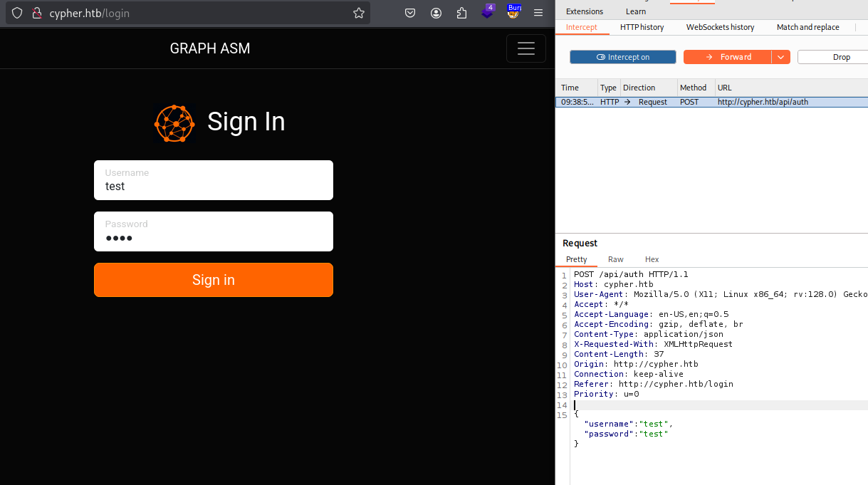This screenshot has width=868, height=485.
Task: Open the Firefox application menu
Action: tap(538, 13)
